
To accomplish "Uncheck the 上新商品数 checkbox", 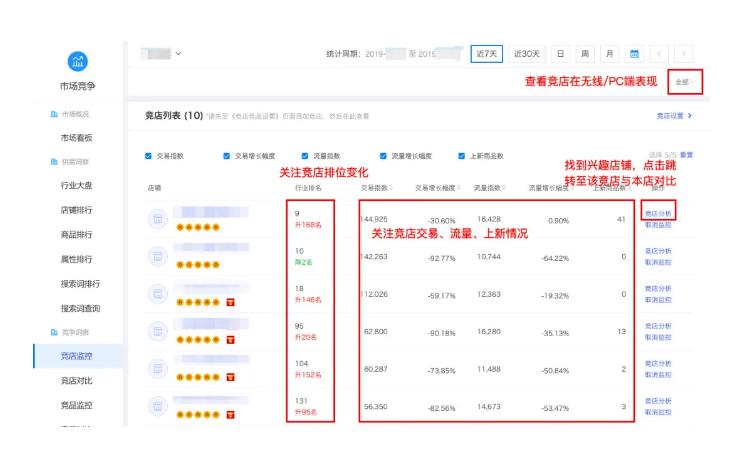I will tap(462, 156).
